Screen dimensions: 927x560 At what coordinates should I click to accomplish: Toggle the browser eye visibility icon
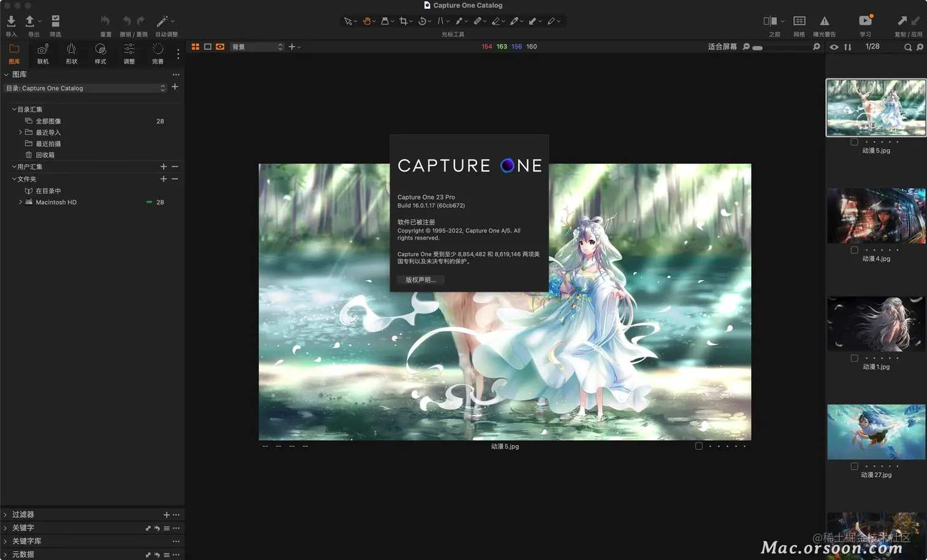point(834,47)
